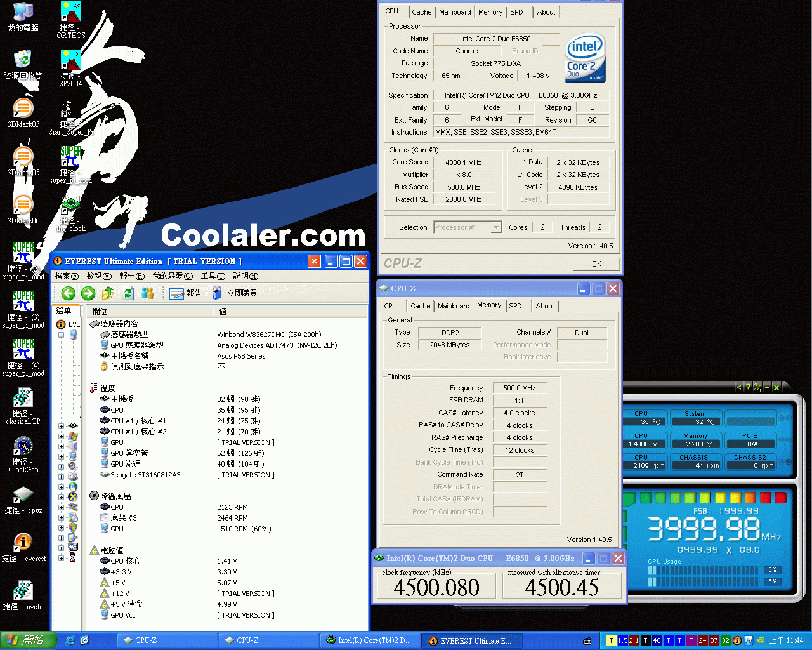Click the collapse arrow icon on ASUS monitor
Viewport: 812px width, 650px height.
738,387
